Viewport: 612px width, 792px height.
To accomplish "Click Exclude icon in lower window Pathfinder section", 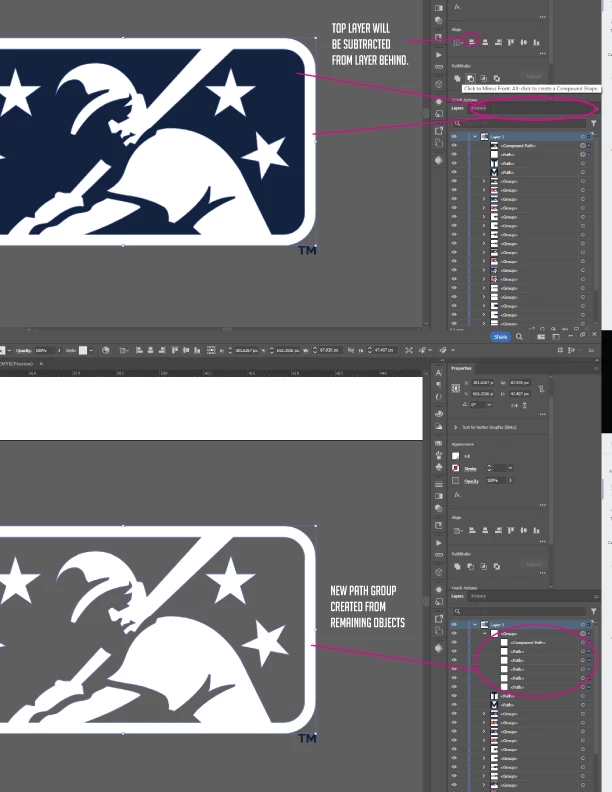I will click(x=497, y=566).
